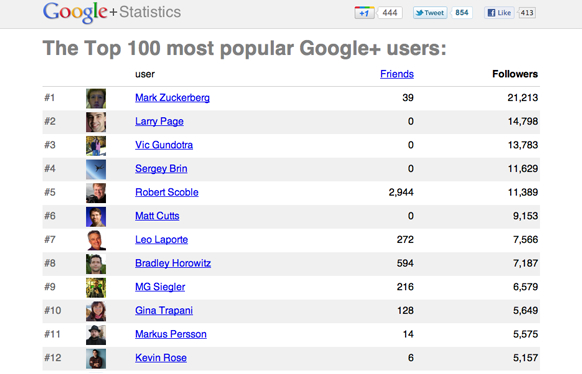The height and width of the screenshot is (374, 582).
Task: Click the Google +1 button
Action: pyautogui.click(x=364, y=13)
